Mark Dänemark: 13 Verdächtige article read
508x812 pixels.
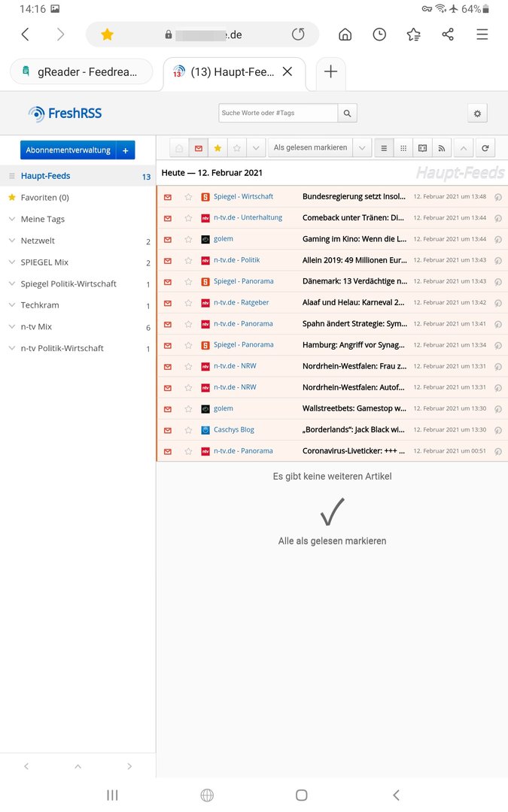tap(168, 282)
